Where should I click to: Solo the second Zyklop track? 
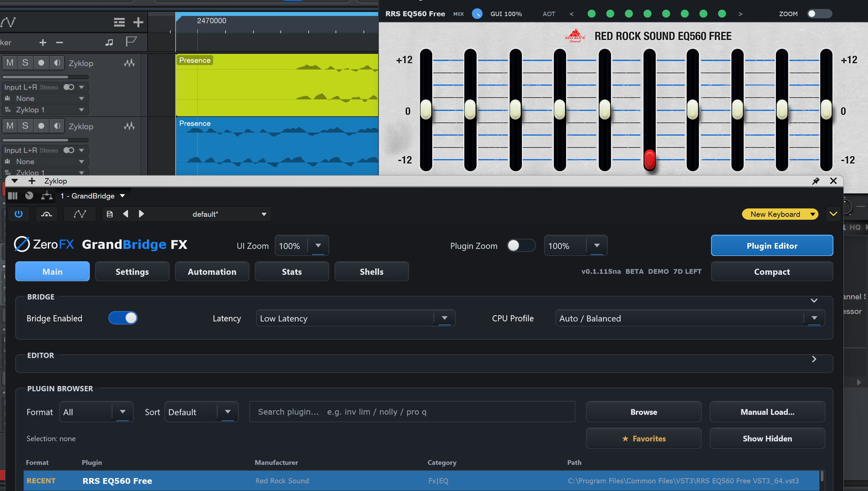coord(25,126)
